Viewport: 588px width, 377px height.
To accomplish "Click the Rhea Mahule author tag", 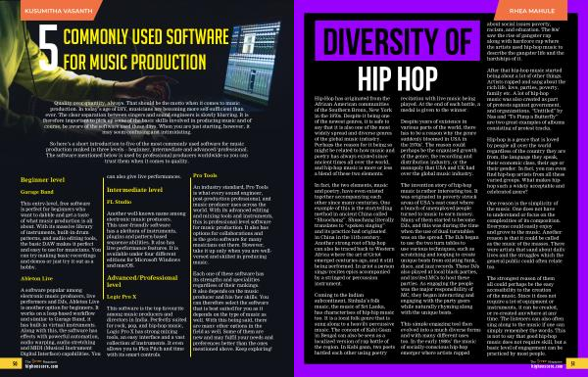I will pyautogui.click(x=532, y=10).
